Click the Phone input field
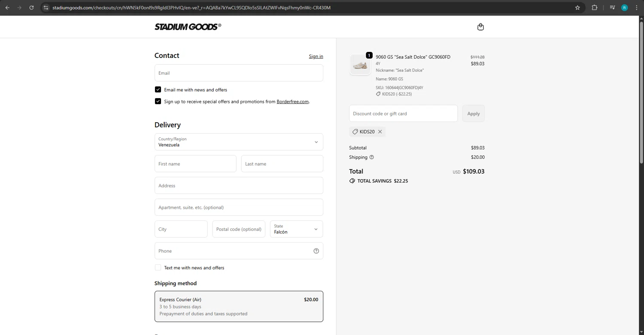The width and height of the screenshot is (644, 335). (x=239, y=251)
